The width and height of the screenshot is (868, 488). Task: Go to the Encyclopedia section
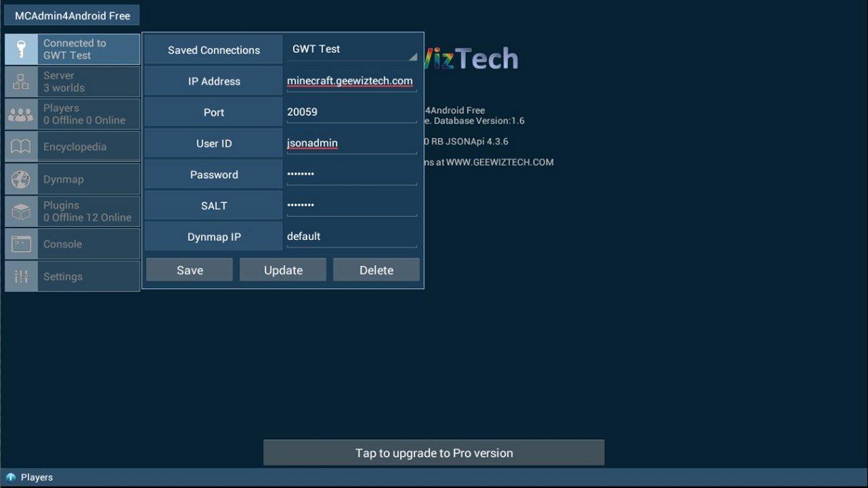click(73, 146)
